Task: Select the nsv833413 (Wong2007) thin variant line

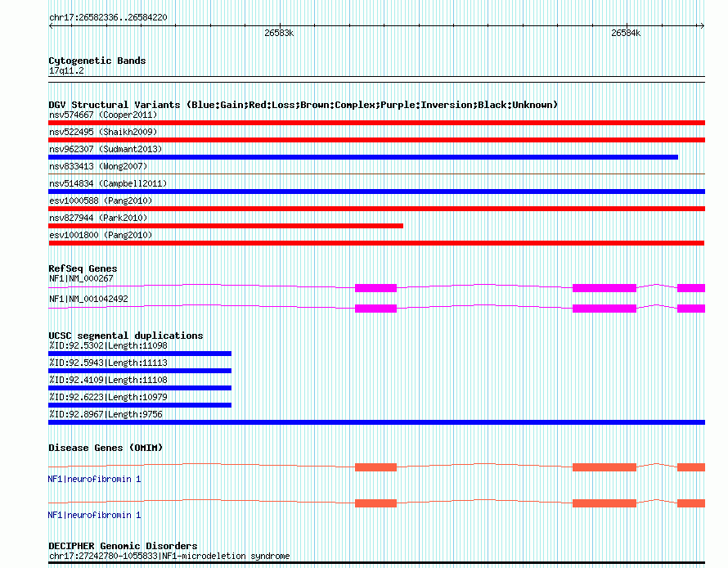Action: click(376, 174)
